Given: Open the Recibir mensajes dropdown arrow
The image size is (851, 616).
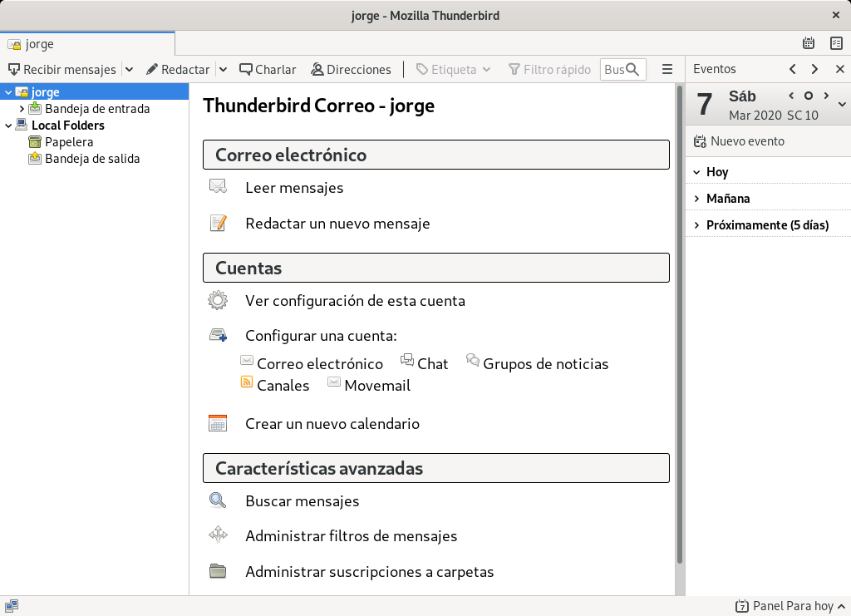Looking at the screenshot, I should (x=129, y=69).
